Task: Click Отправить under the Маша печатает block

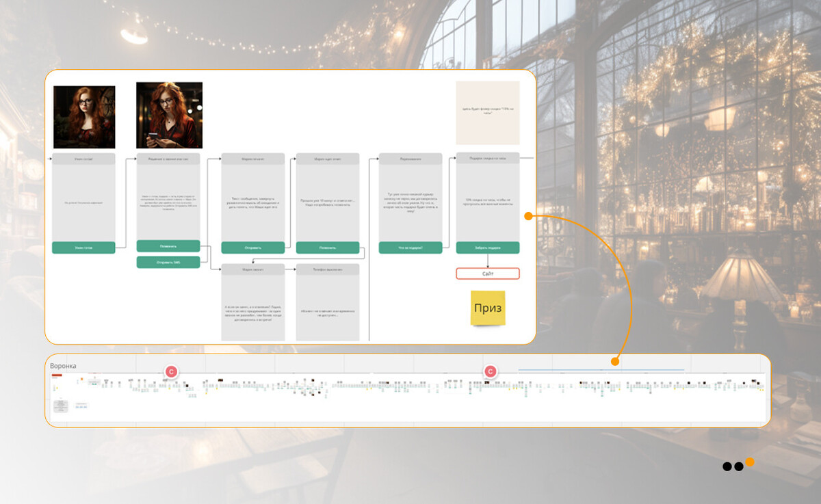Action: (x=252, y=248)
